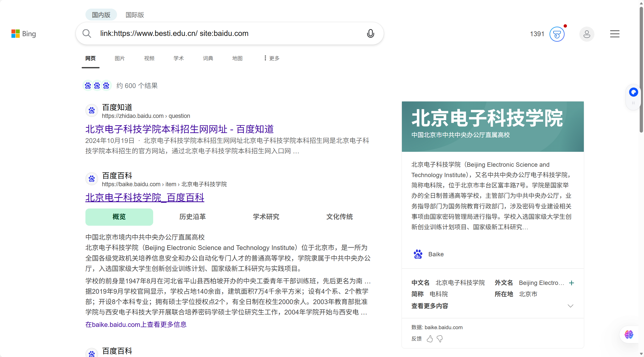Switch to the 图片 search tab
This screenshot has height=357, width=644.
(120, 58)
